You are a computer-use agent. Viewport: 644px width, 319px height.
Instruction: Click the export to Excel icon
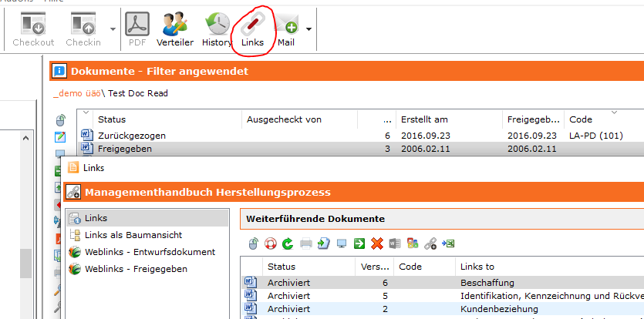coord(447,243)
